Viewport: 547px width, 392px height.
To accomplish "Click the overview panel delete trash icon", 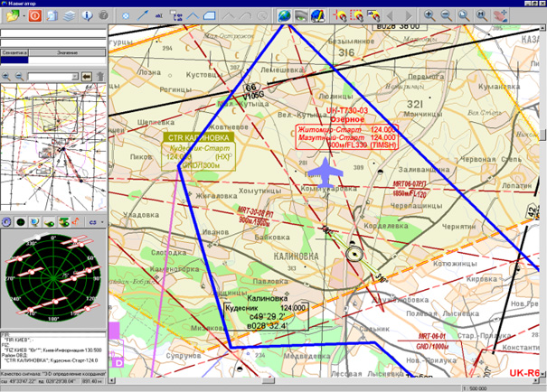I will [100, 77].
